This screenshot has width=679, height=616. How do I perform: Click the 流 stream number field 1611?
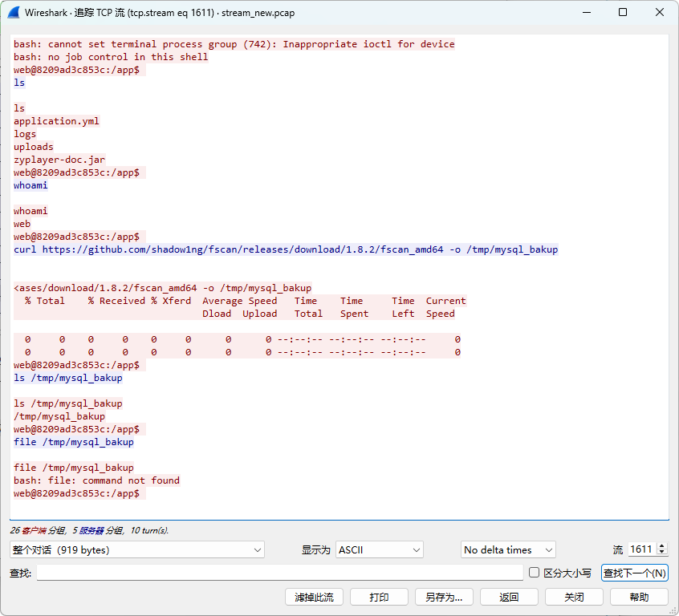(642, 549)
